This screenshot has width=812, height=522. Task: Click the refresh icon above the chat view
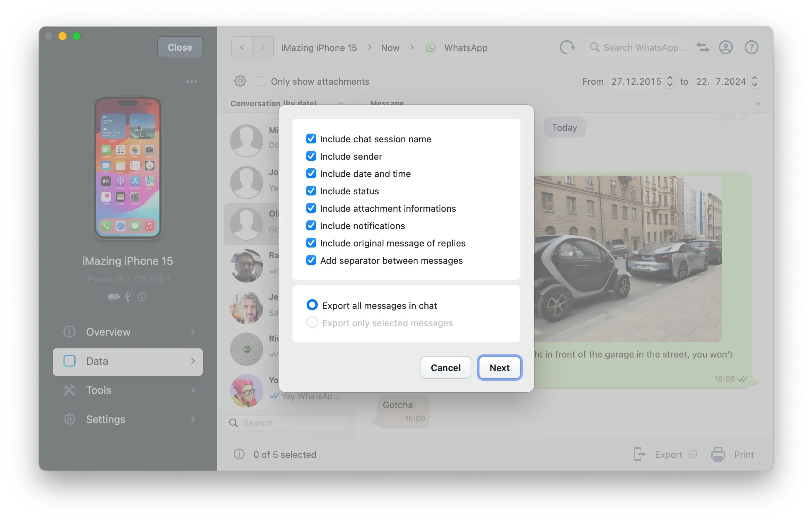[x=567, y=47]
